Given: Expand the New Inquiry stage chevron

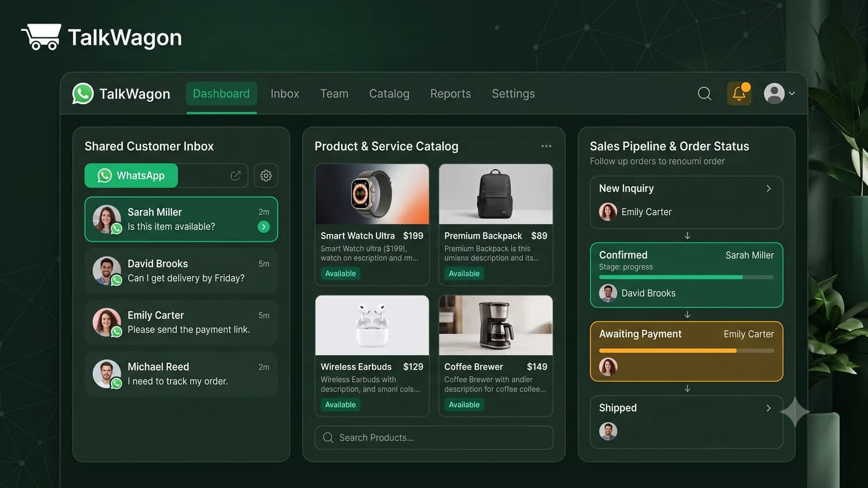Looking at the screenshot, I should [x=768, y=188].
